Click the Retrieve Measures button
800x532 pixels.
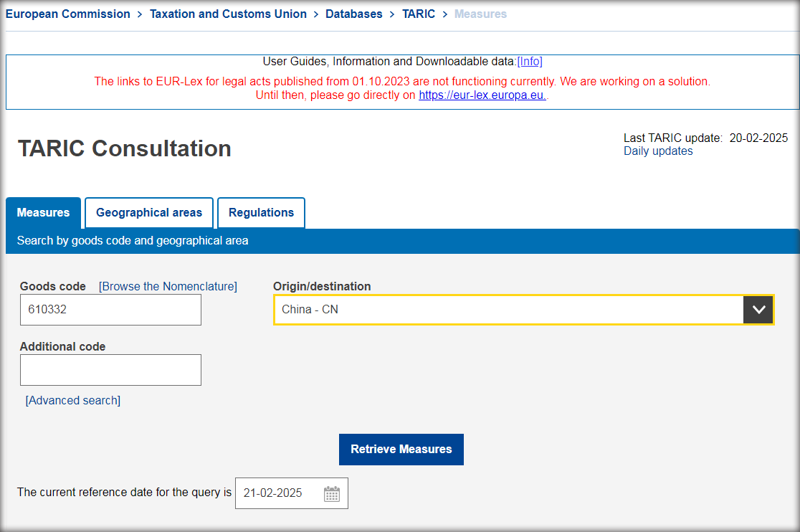pos(401,450)
